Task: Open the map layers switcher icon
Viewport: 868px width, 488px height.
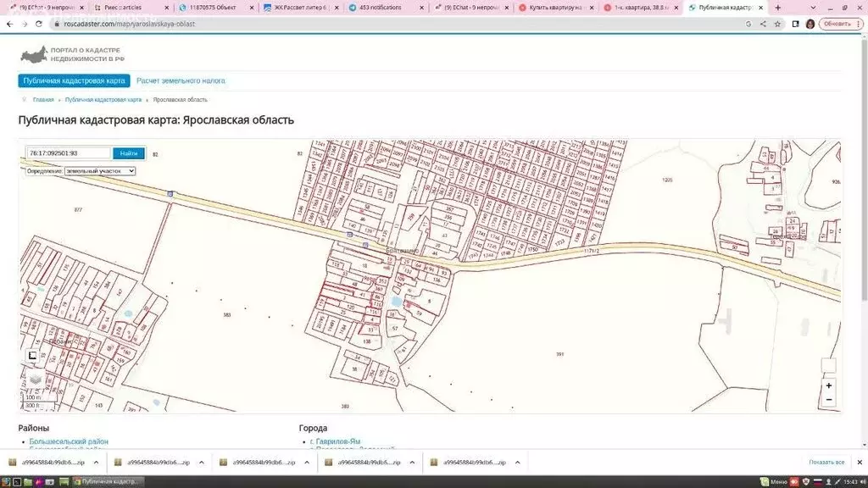Action: (35, 379)
